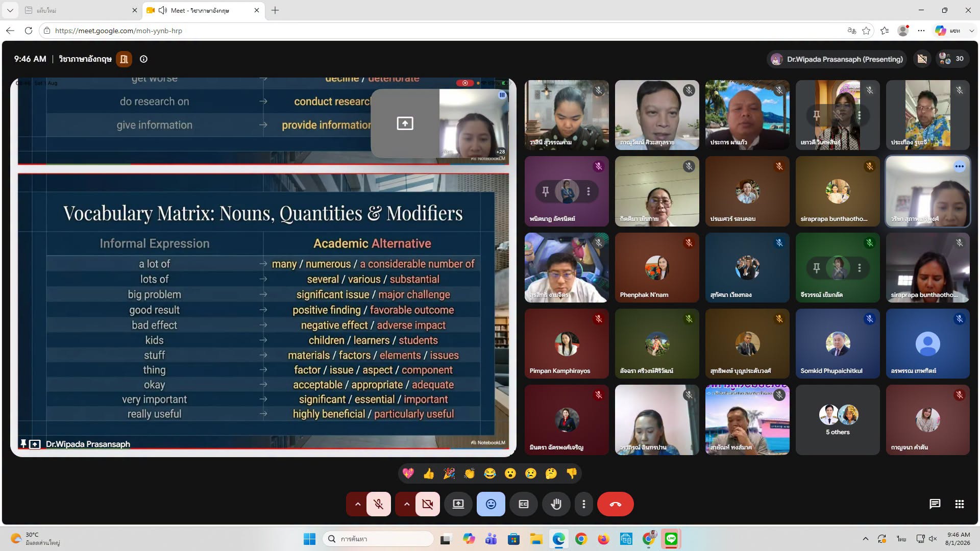This screenshot has width=980, height=551.
Task: Click the pin icon on the presentation
Action: pyautogui.click(x=23, y=444)
